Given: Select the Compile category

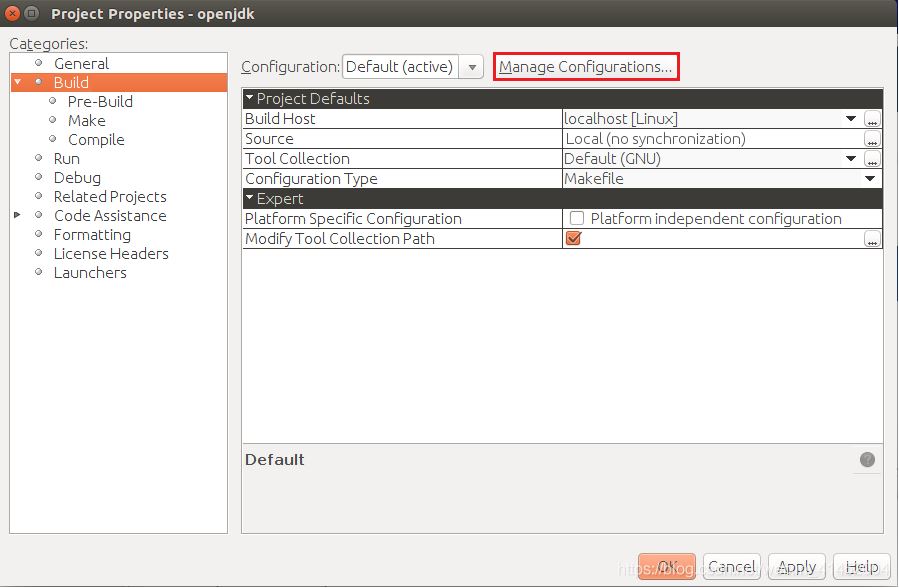Looking at the screenshot, I should pyautogui.click(x=96, y=140).
